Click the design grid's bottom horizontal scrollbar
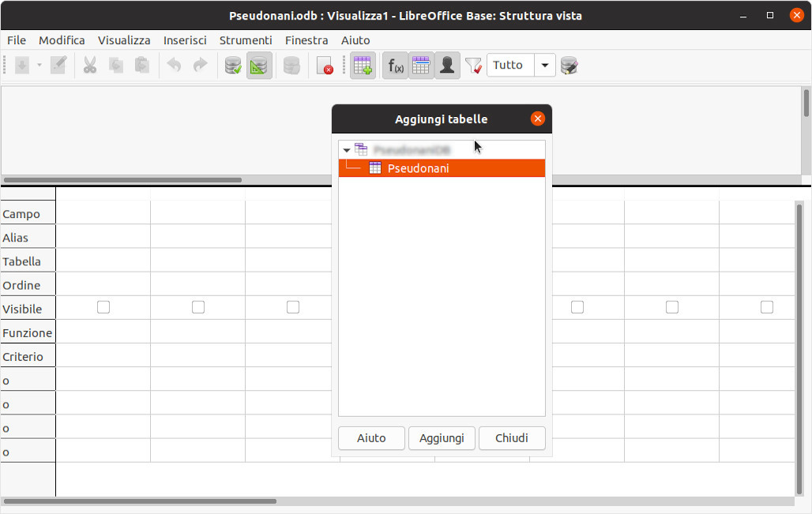The width and height of the screenshot is (812, 514). pos(140,501)
